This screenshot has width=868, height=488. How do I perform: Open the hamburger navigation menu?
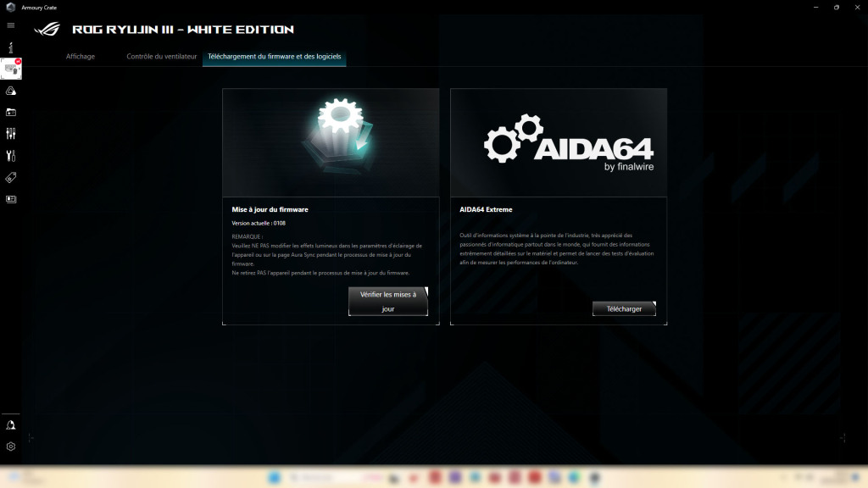11,25
